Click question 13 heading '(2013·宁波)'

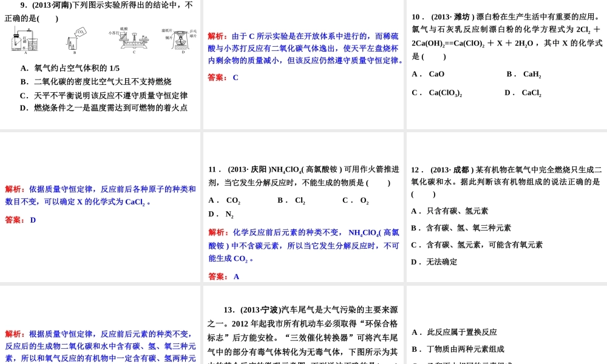[x=261, y=310]
